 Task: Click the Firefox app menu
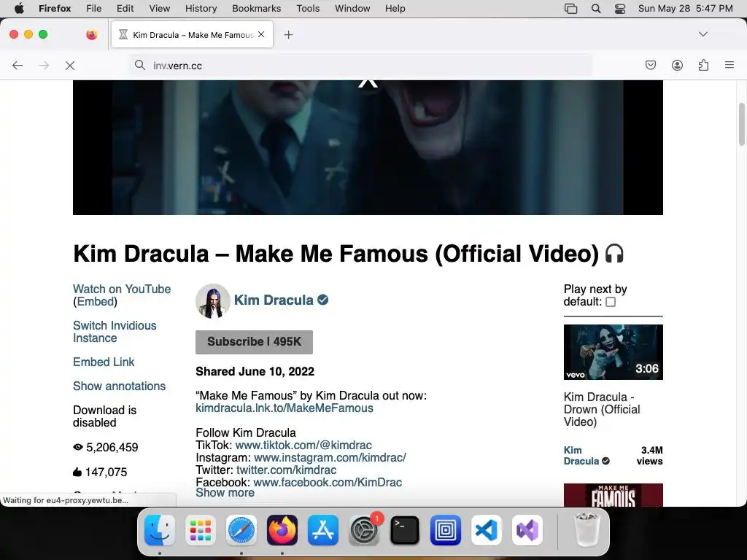[55, 9]
